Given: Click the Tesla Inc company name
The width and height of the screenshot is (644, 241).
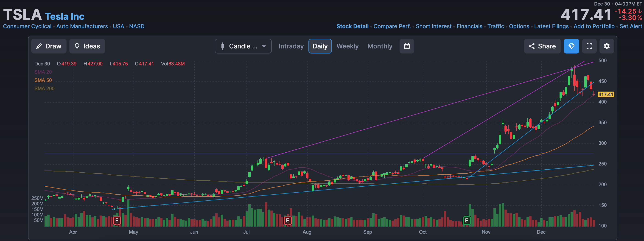Looking at the screenshot, I should (64, 17).
